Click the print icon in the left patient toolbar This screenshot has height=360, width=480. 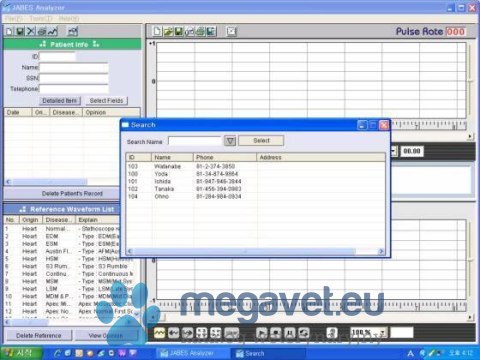tap(42, 32)
